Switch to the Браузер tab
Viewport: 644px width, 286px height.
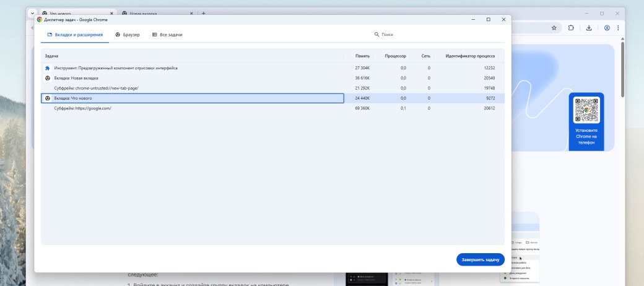pyautogui.click(x=127, y=35)
